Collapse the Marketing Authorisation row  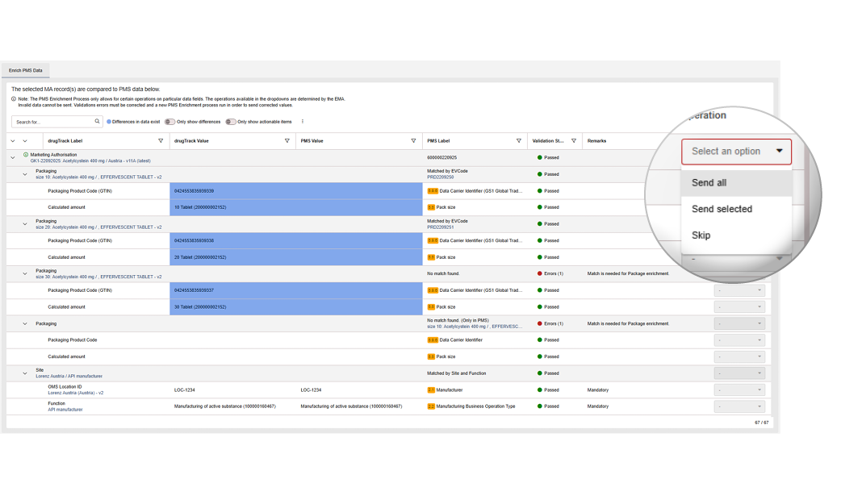(12, 158)
